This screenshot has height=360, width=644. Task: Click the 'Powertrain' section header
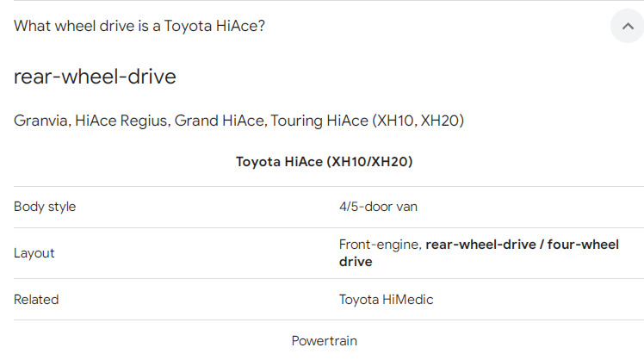324,341
